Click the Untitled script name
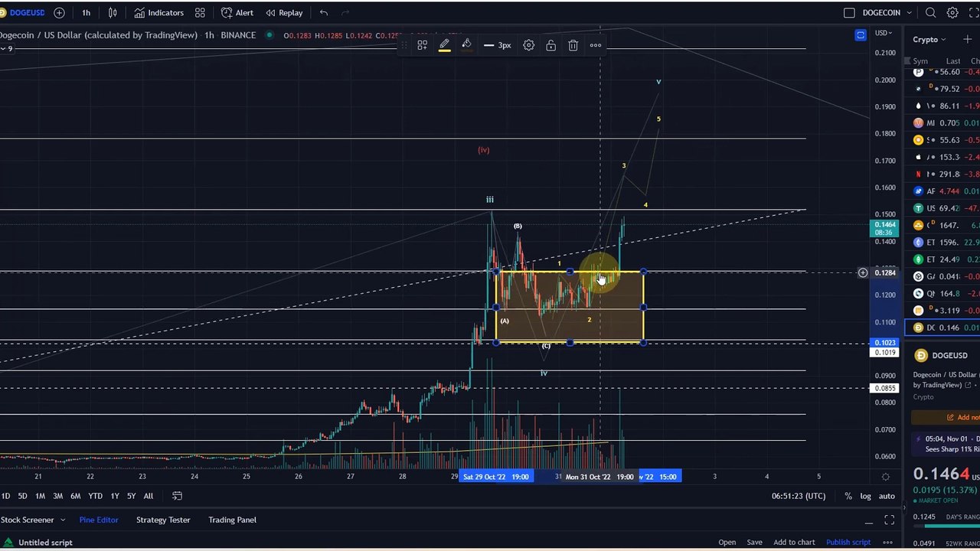The height and width of the screenshot is (551, 980). click(45, 543)
